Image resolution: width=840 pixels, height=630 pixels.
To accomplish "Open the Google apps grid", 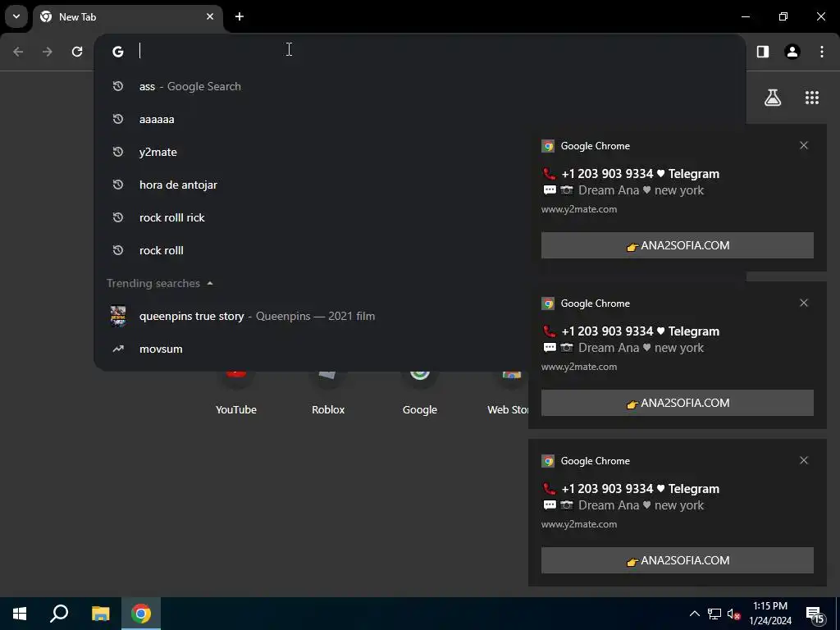I will pyautogui.click(x=812, y=98).
